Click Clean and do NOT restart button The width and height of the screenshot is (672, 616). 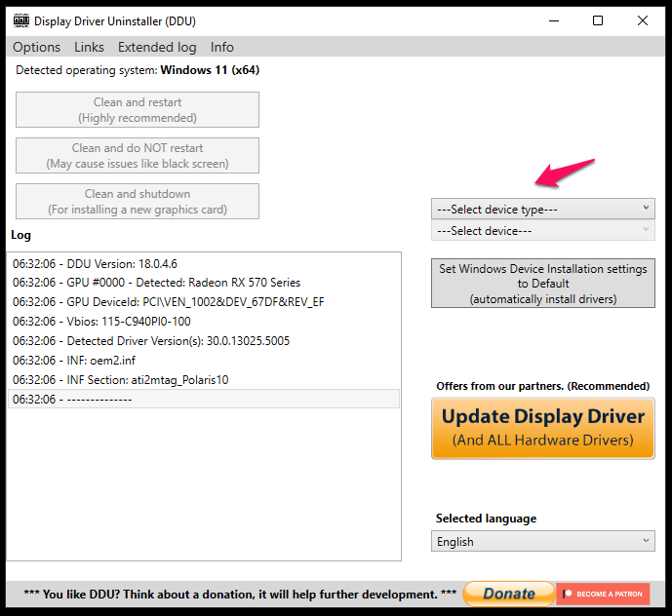[x=138, y=156]
